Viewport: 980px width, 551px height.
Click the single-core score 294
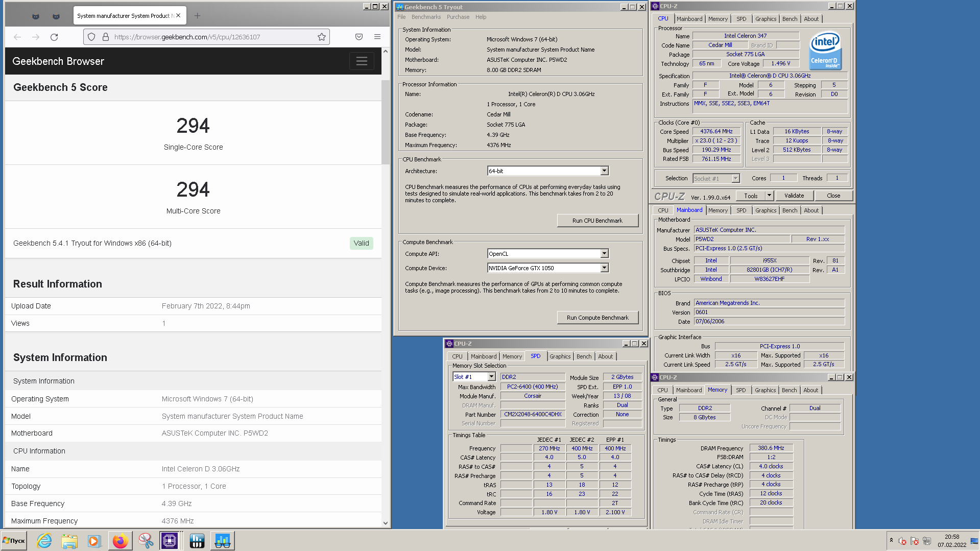click(193, 126)
